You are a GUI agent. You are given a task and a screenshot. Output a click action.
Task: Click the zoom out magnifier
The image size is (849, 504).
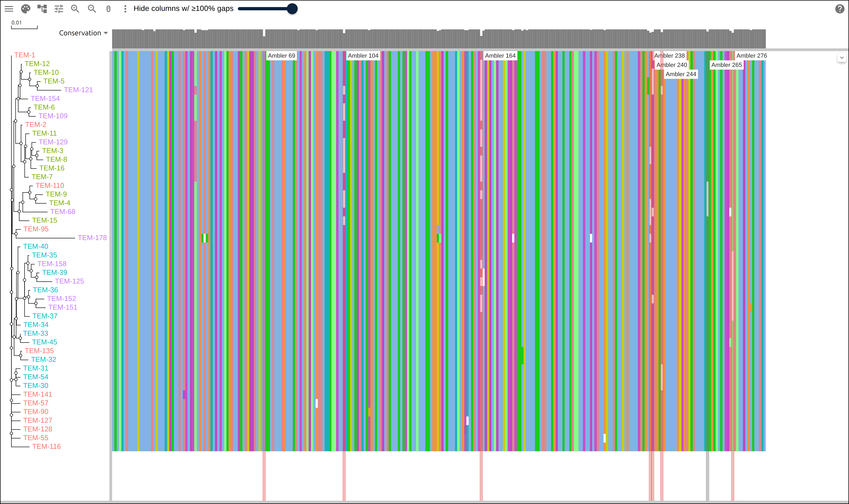coord(92,9)
